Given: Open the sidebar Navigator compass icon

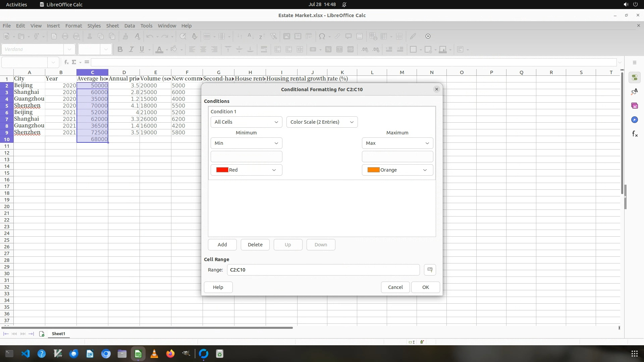Looking at the screenshot, I should (634, 120).
